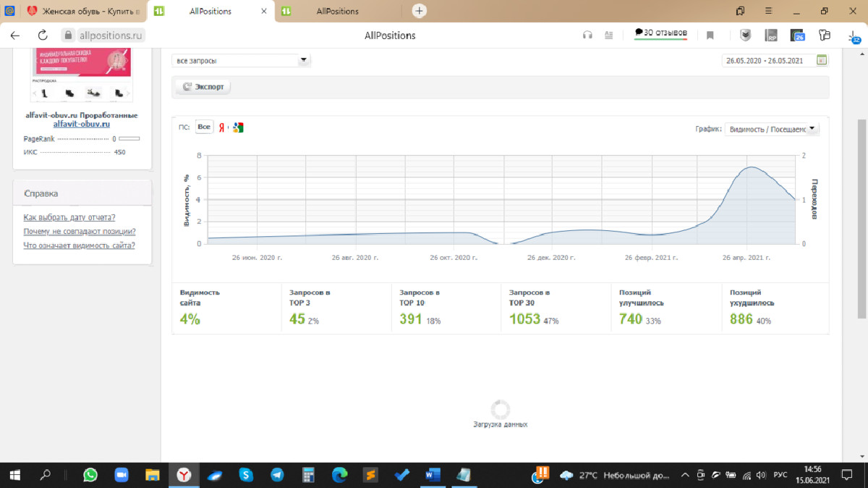Click the 'Запросов в TOP 30' value 1053

tap(525, 319)
